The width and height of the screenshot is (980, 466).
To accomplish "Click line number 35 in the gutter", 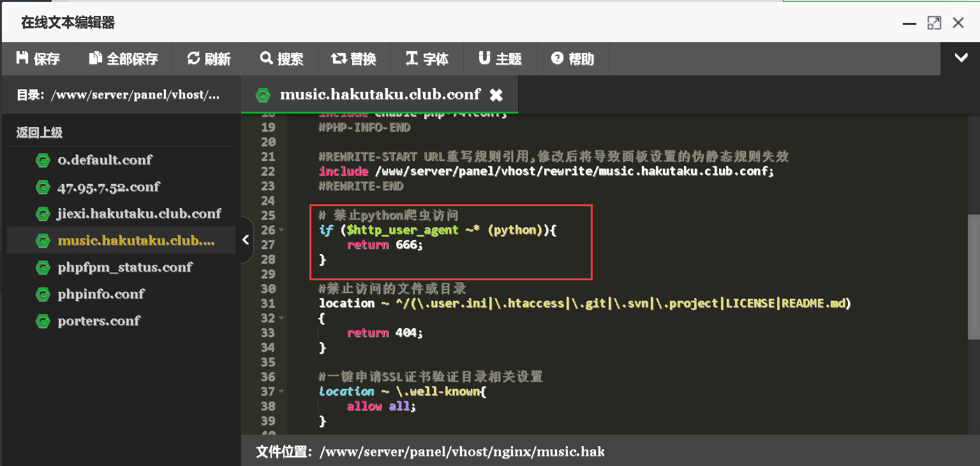I will [268, 362].
